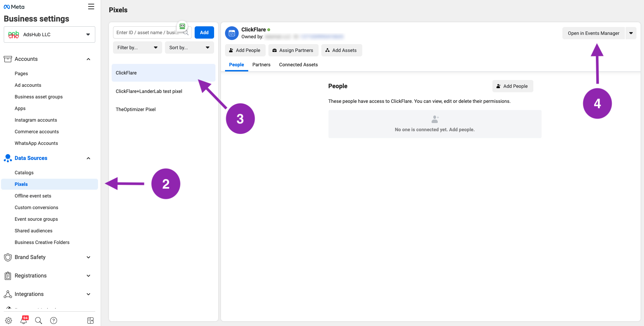This screenshot has width=644, height=326.
Task: Click the blue Add button
Action: point(204,32)
